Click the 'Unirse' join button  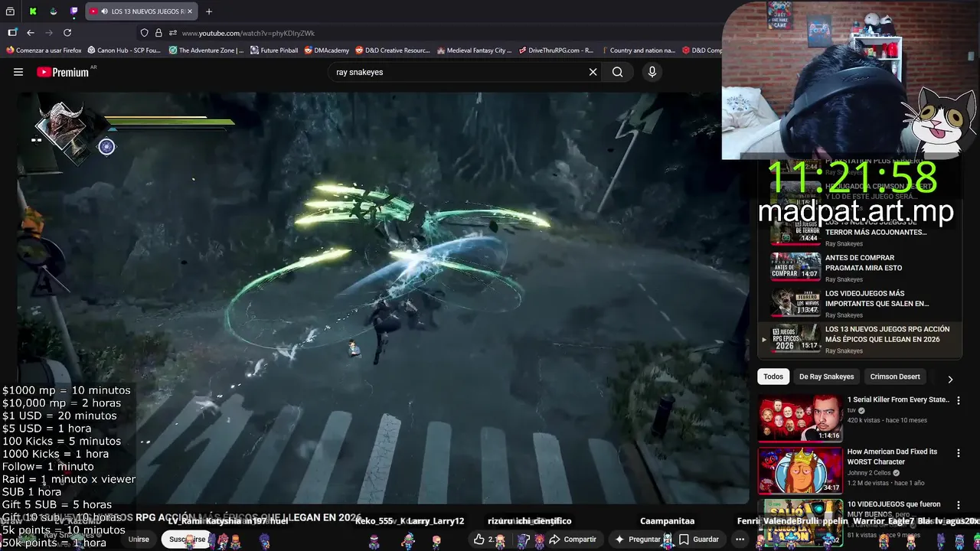[139, 540]
